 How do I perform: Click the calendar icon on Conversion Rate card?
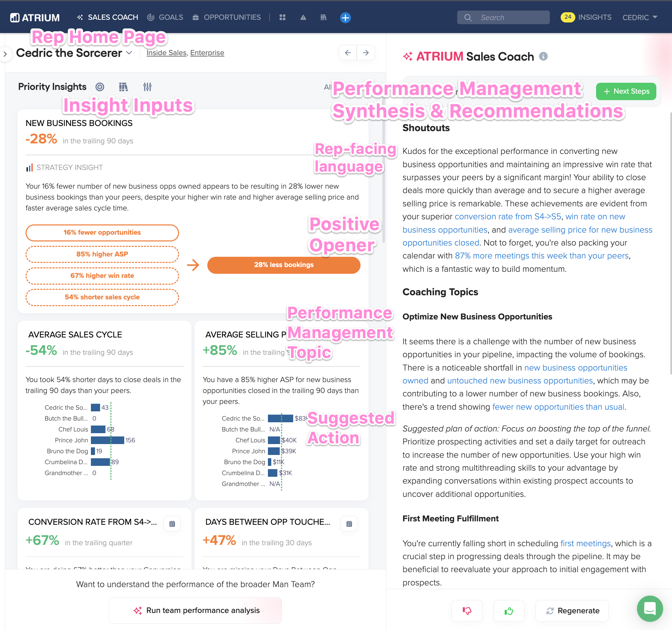coord(172,524)
